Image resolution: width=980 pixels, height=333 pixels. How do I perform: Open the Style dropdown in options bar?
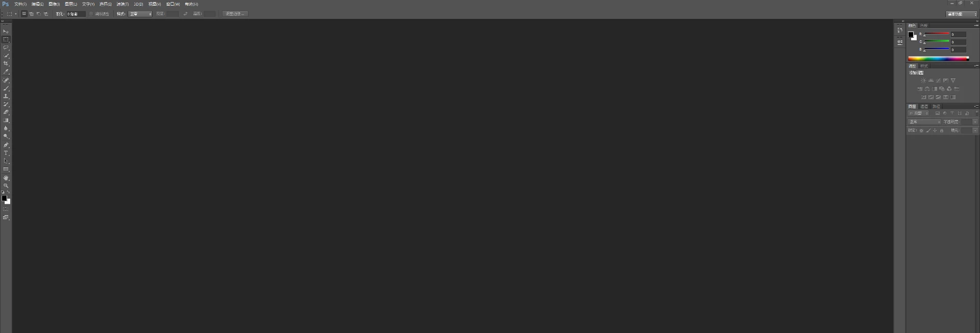140,14
